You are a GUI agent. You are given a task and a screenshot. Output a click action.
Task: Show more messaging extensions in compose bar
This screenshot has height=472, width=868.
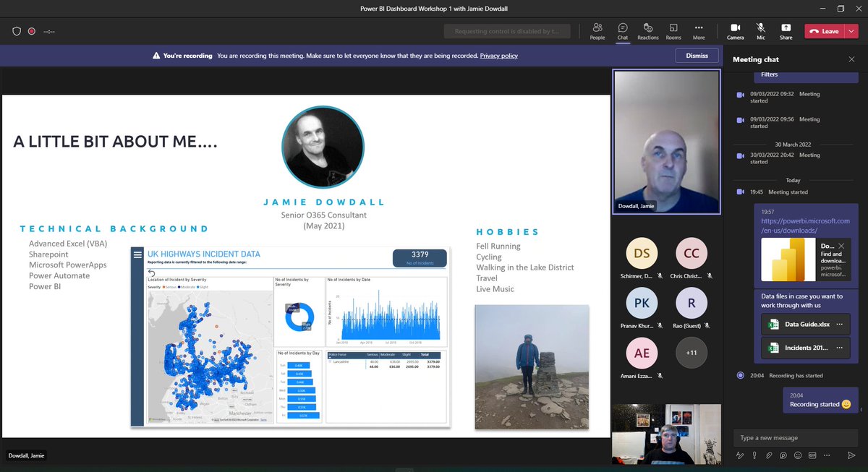[x=827, y=455]
